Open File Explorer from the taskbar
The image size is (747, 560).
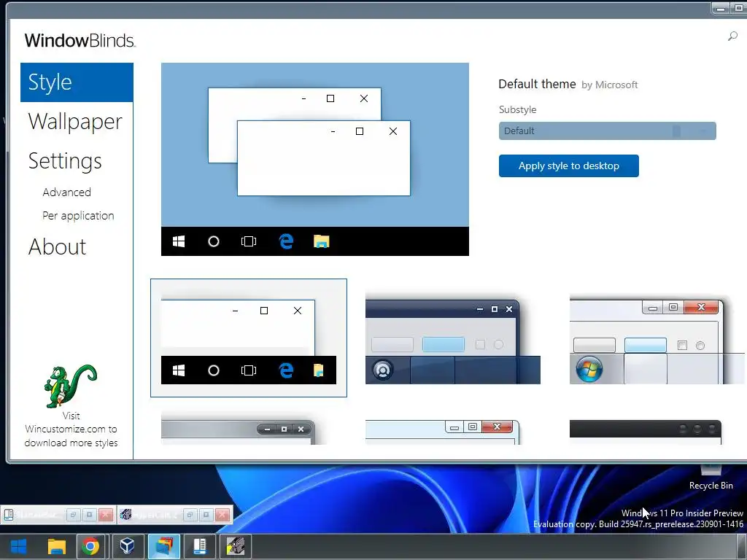[56, 546]
